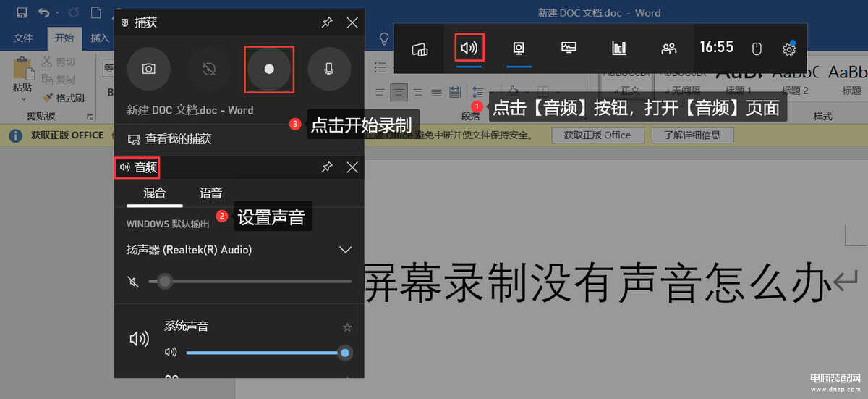Click 剪切 Cut in the clipboard group
Viewport: 868px width, 399px height.
(58, 62)
